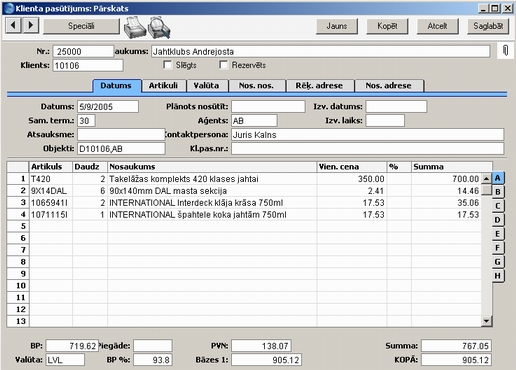Go to previous record arrow
The height and width of the screenshot is (370, 516).
pyautogui.click(x=13, y=25)
